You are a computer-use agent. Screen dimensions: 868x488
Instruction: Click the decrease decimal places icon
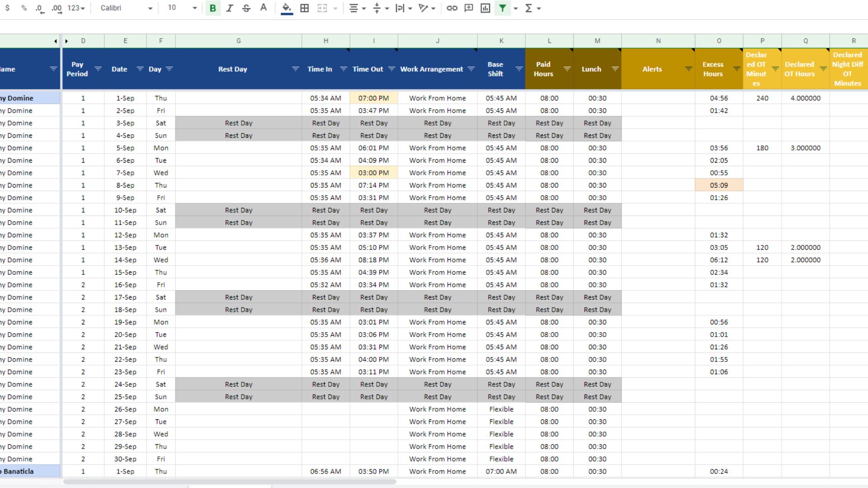click(x=40, y=8)
